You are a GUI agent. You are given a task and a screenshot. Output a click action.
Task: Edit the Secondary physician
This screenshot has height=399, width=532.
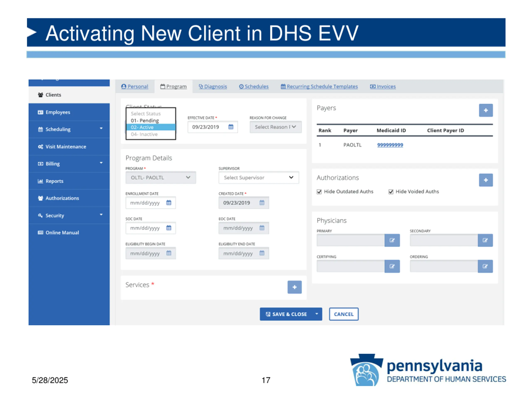(485, 240)
